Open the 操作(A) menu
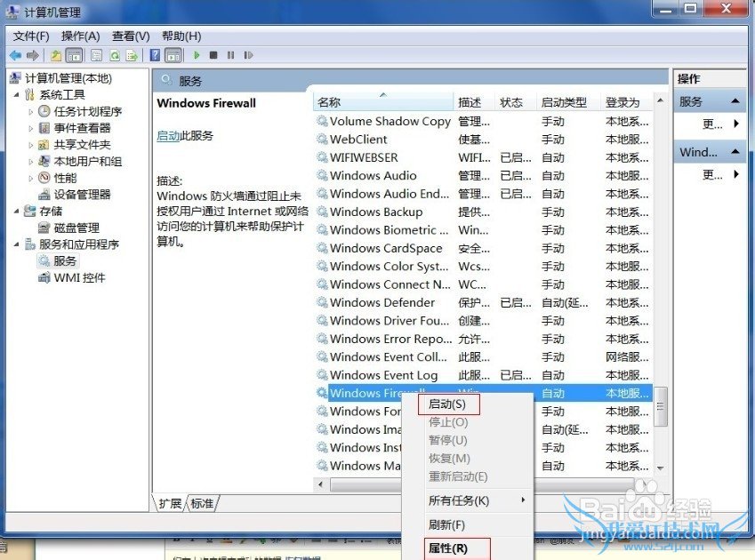Viewport: 755px width, 560px height. (80, 36)
